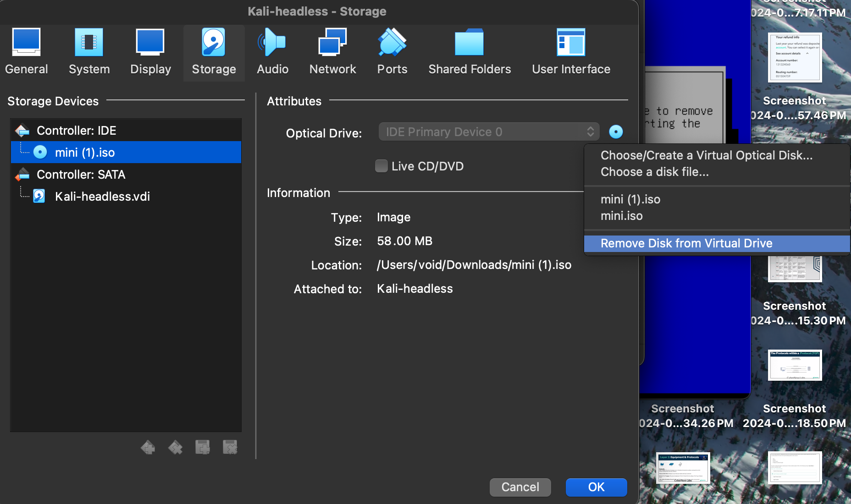851x504 pixels.
Task: Click the hard disk icon beside Kali-headless.vdi
Action: (x=39, y=196)
